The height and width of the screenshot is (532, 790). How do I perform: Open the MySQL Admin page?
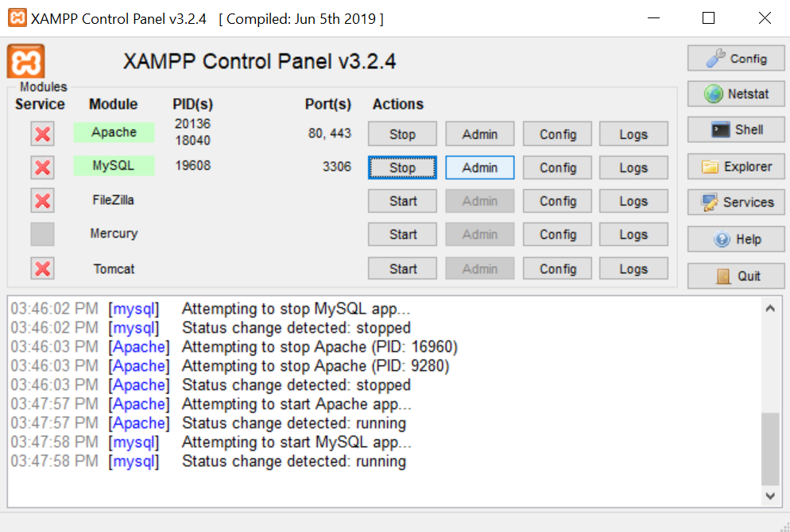pos(479,168)
